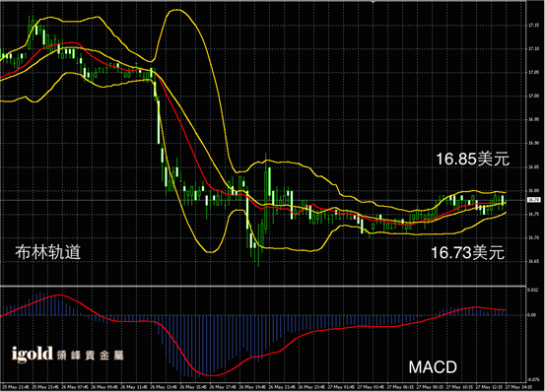Image resolution: width=545 pixels, height=392 pixels.
Task: Click the igold logo
Action: click(x=32, y=354)
